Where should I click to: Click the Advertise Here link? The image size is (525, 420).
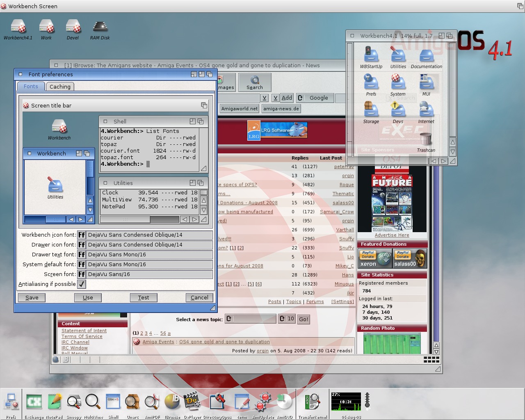pyautogui.click(x=392, y=235)
